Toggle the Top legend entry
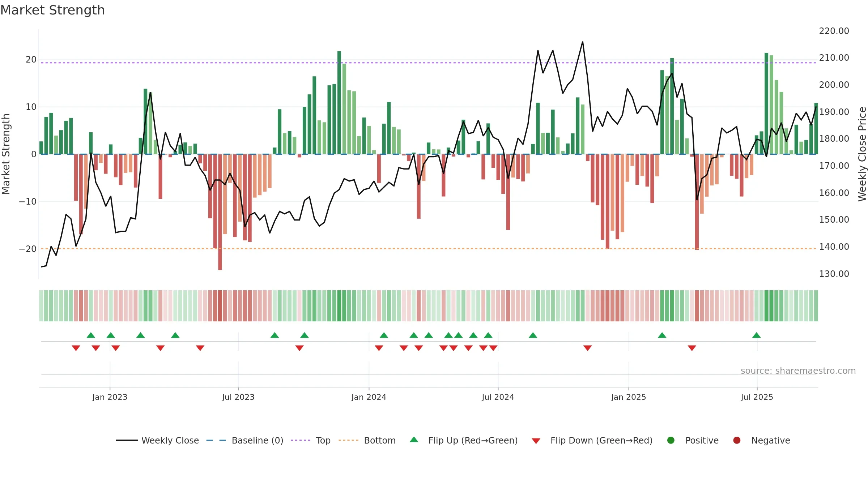The image size is (868, 488). [311, 440]
